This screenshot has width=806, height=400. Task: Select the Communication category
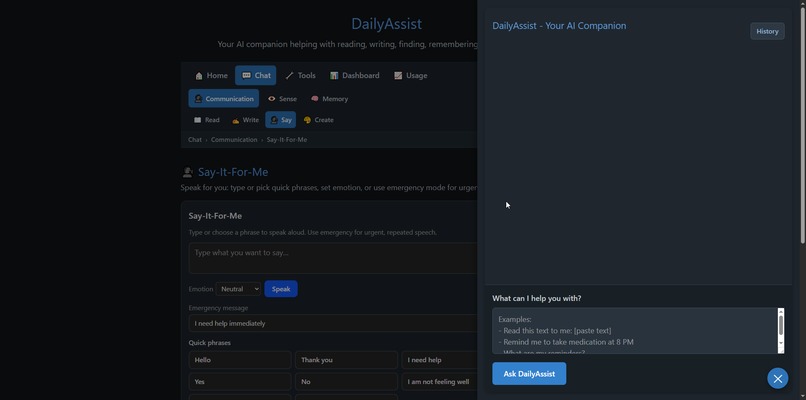tap(224, 99)
